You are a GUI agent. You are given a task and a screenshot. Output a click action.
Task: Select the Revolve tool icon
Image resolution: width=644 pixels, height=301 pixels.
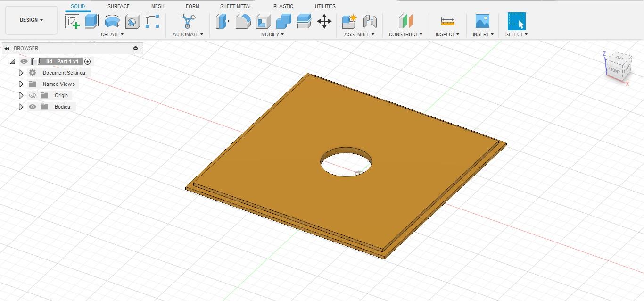click(112, 21)
